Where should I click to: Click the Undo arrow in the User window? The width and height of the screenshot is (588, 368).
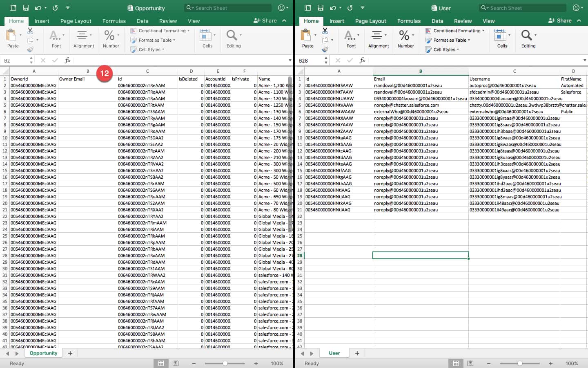tap(333, 8)
